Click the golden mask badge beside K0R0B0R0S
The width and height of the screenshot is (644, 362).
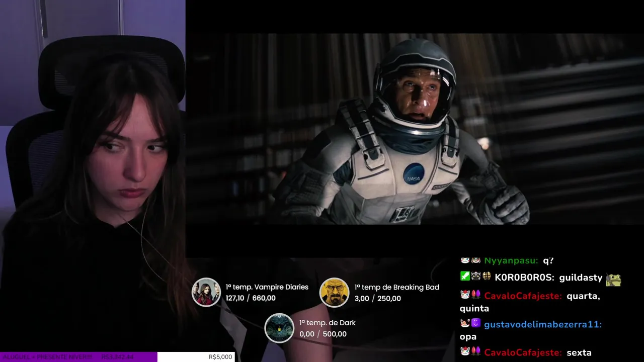[x=487, y=276]
